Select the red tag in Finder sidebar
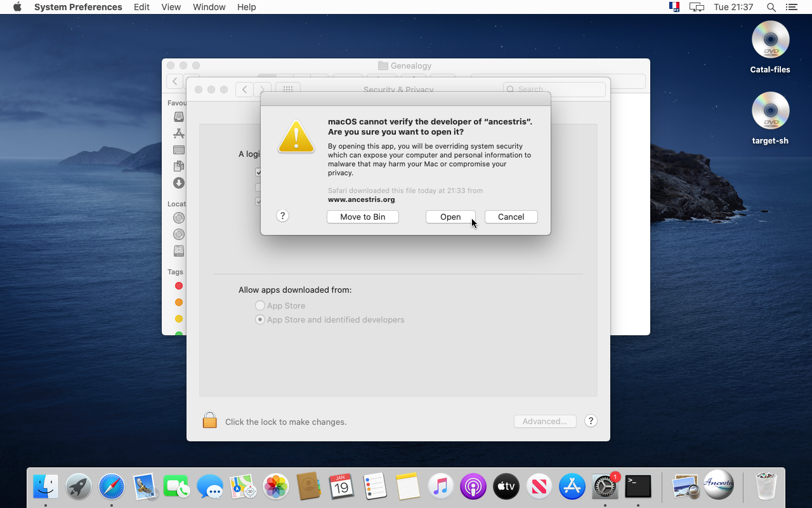812x508 pixels. click(179, 286)
